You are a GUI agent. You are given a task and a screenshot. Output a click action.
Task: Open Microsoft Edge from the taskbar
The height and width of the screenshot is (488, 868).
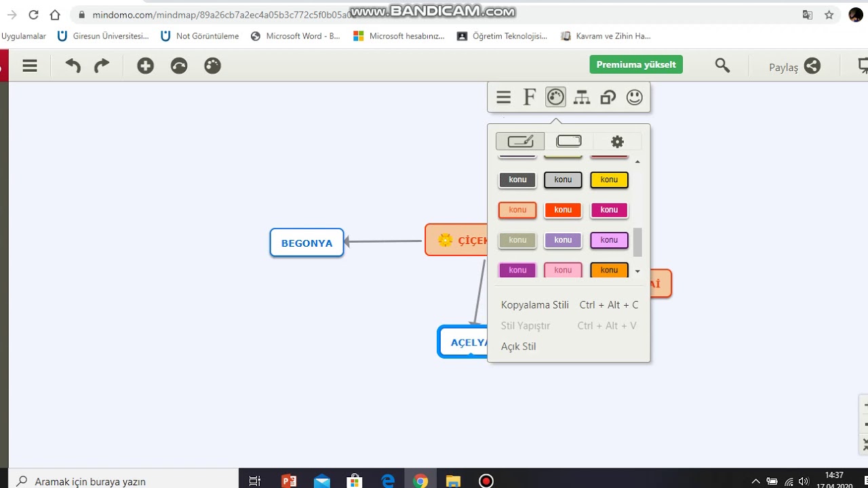click(387, 481)
